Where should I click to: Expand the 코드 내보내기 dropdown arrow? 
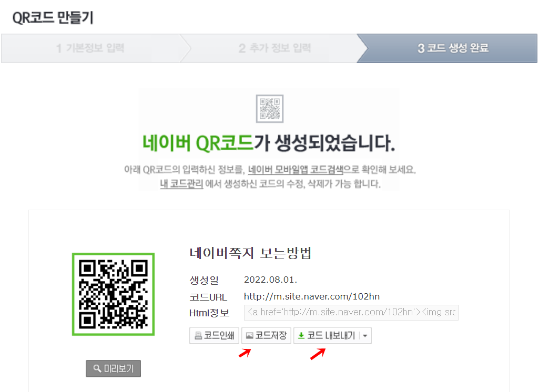(364, 335)
